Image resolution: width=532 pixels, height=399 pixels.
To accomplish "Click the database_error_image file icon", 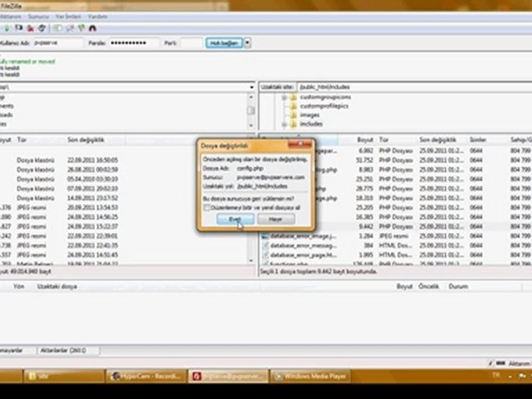I will [x=265, y=236].
